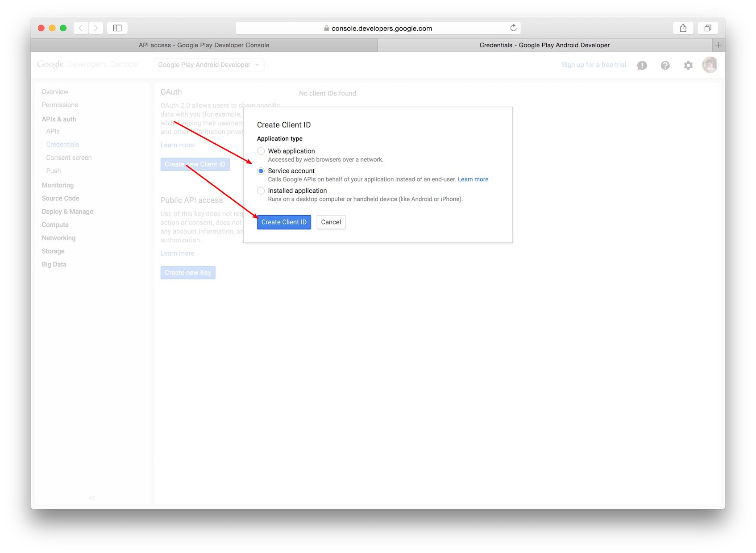
Task: Toggle the Safari sidebar button
Action: (117, 28)
